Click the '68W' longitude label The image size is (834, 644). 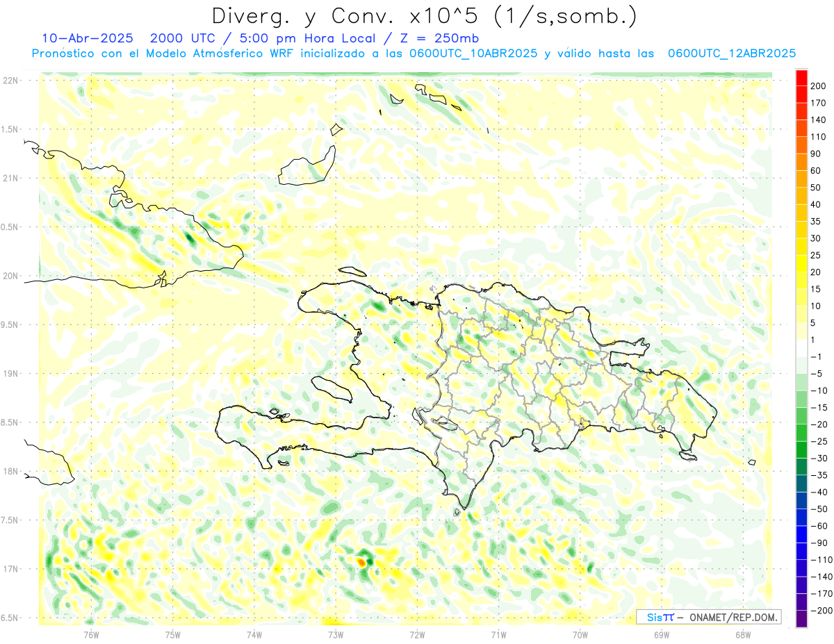click(x=743, y=634)
